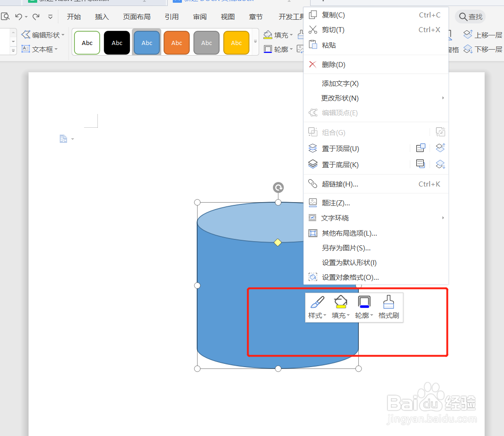The image size is (504, 436).
Task: Choose 复制(C) from context menu
Action: coord(376,15)
